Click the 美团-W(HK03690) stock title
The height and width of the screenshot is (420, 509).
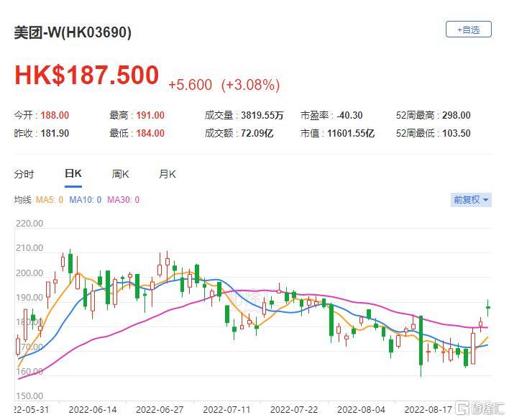[x=73, y=32]
